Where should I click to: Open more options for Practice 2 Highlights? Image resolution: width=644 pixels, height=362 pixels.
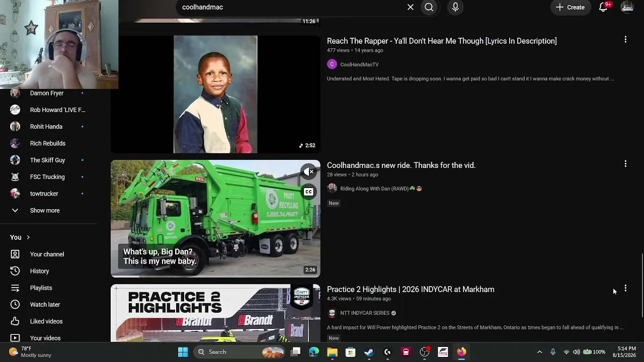coord(625,288)
